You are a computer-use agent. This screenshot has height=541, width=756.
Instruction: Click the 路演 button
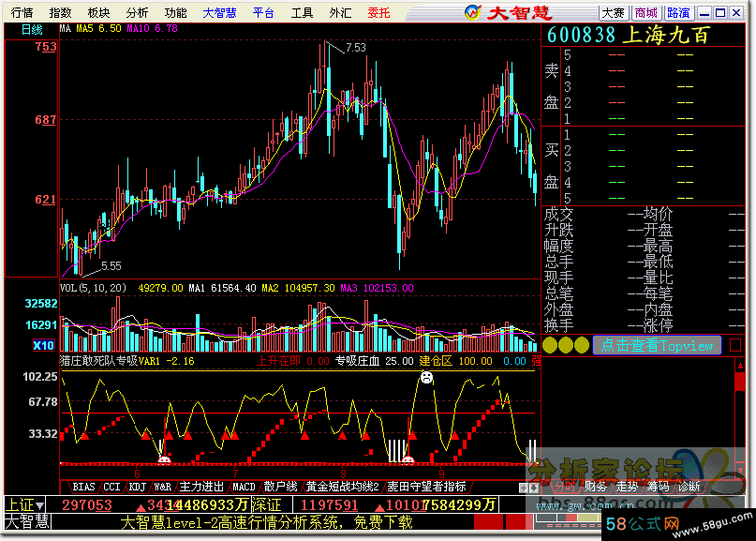[678, 13]
